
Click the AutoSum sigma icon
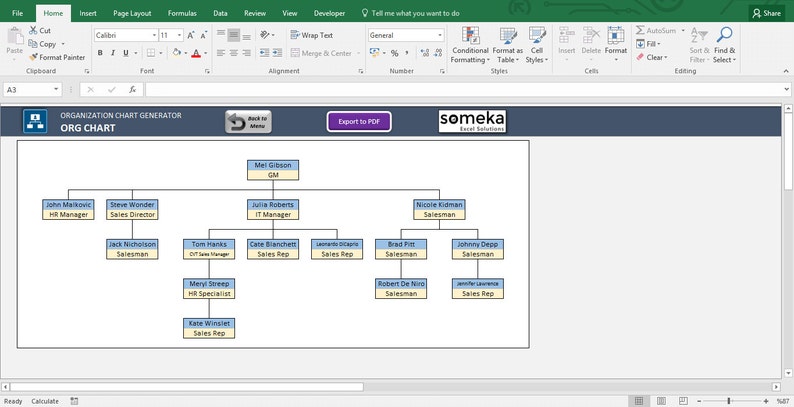point(640,30)
